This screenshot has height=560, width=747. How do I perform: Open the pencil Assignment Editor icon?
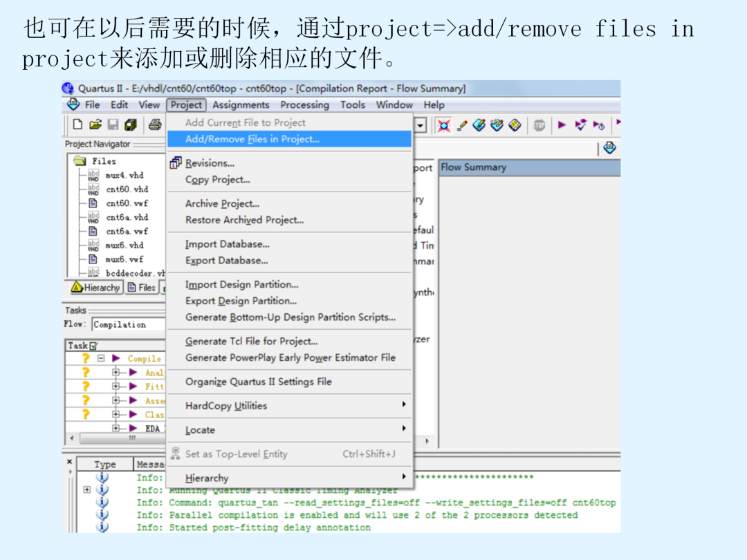tap(461, 126)
